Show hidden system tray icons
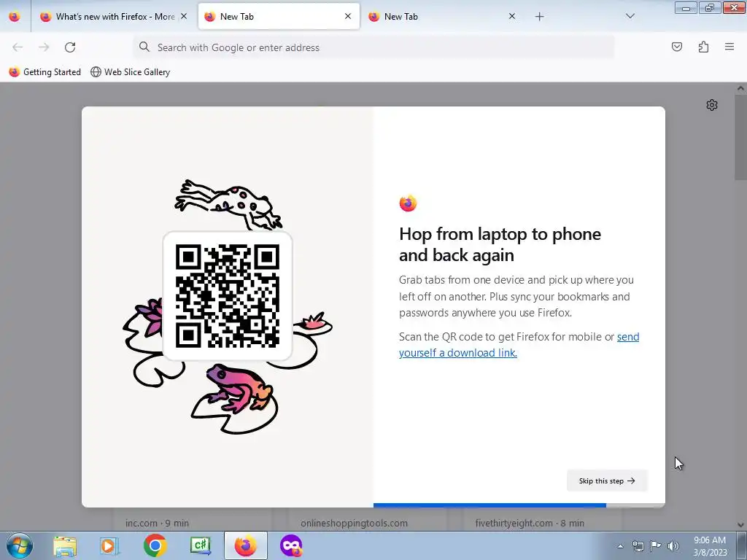This screenshot has height=560, width=747. tap(620, 546)
